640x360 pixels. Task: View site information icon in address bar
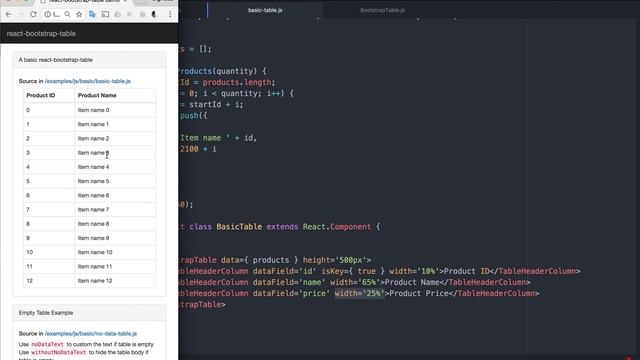click(x=48, y=14)
